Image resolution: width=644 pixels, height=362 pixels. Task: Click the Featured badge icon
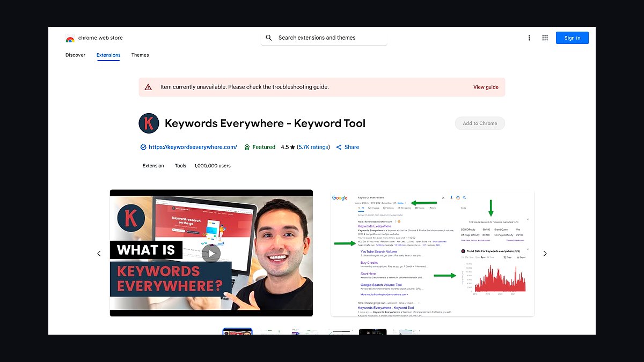pos(247,147)
